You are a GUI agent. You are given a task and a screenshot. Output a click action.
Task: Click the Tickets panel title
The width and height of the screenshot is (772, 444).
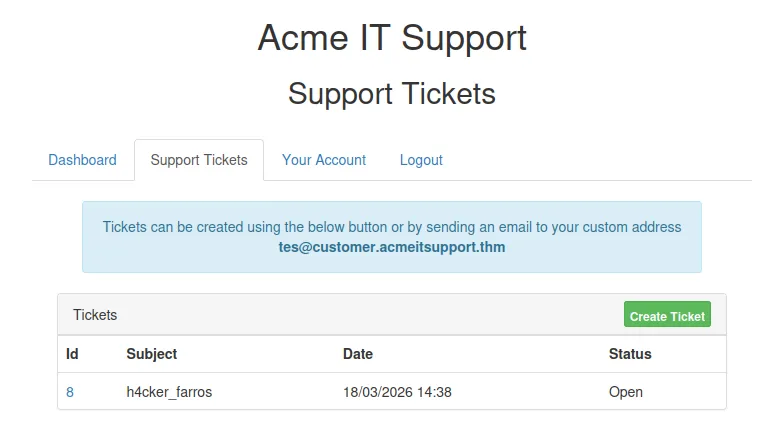point(95,315)
